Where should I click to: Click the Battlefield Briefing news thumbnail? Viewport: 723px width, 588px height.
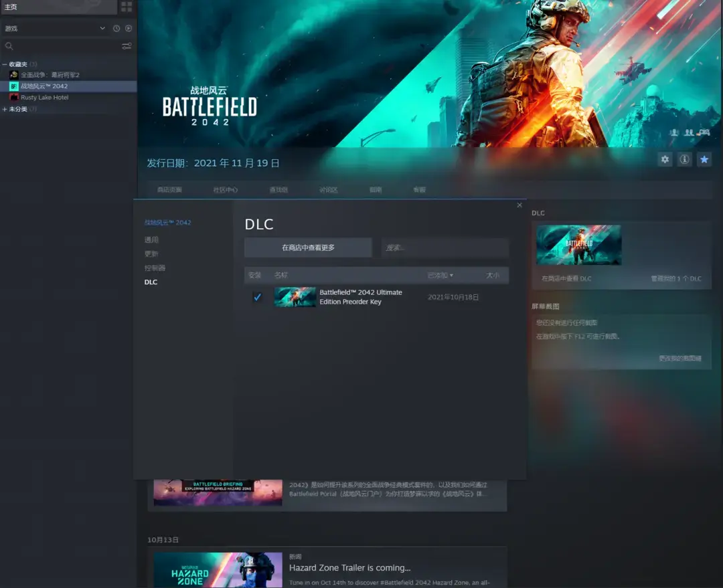click(x=218, y=492)
